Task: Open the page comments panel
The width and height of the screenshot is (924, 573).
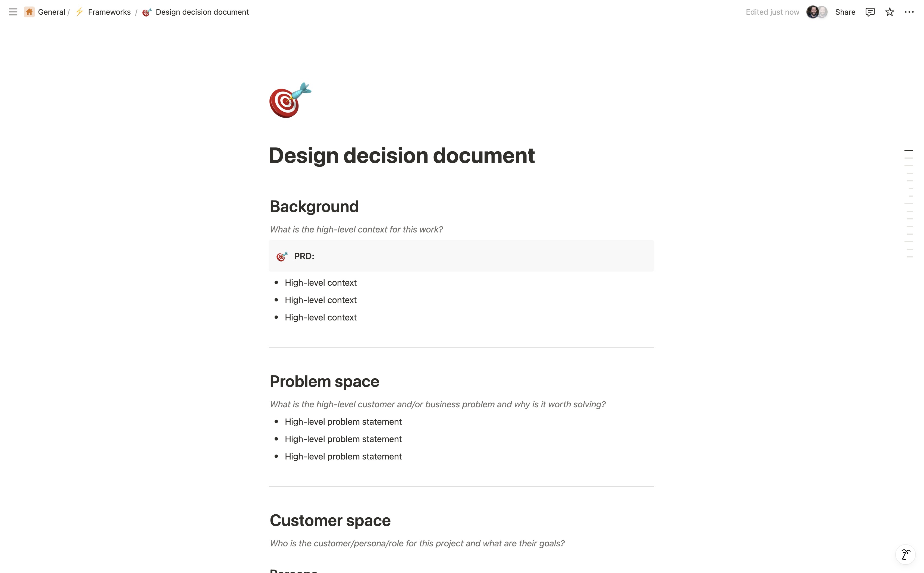Action: pyautogui.click(x=870, y=12)
